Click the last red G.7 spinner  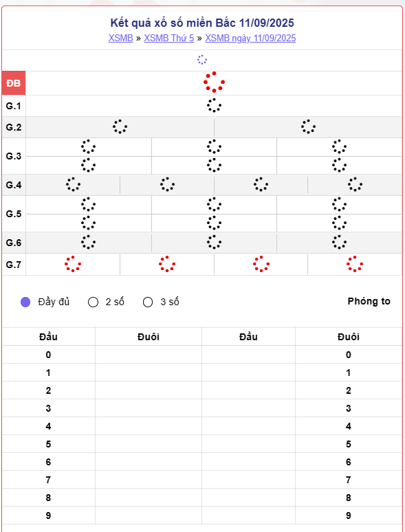tap(355, 264)
